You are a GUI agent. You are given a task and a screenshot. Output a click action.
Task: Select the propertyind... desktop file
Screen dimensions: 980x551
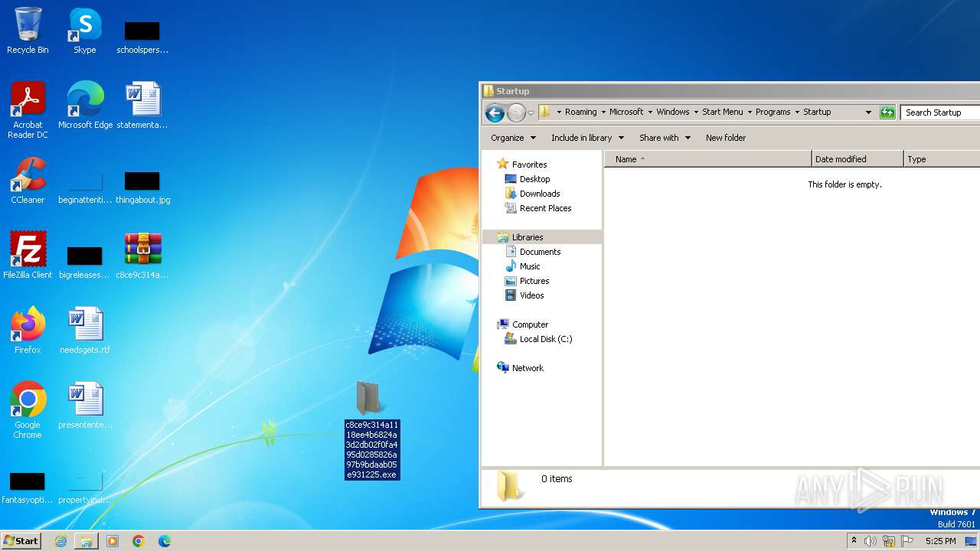85,487
